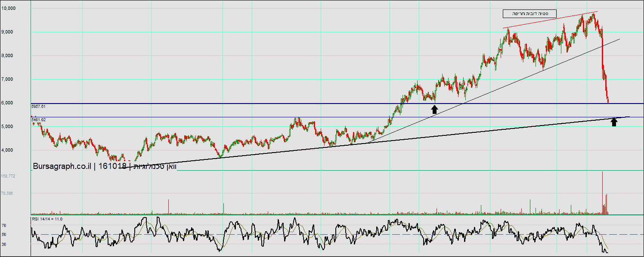Click the last red candle at the drop's bottom
The height and width of the screenshot is (257, 644).
pyautogui.click(x=608, y=101)
